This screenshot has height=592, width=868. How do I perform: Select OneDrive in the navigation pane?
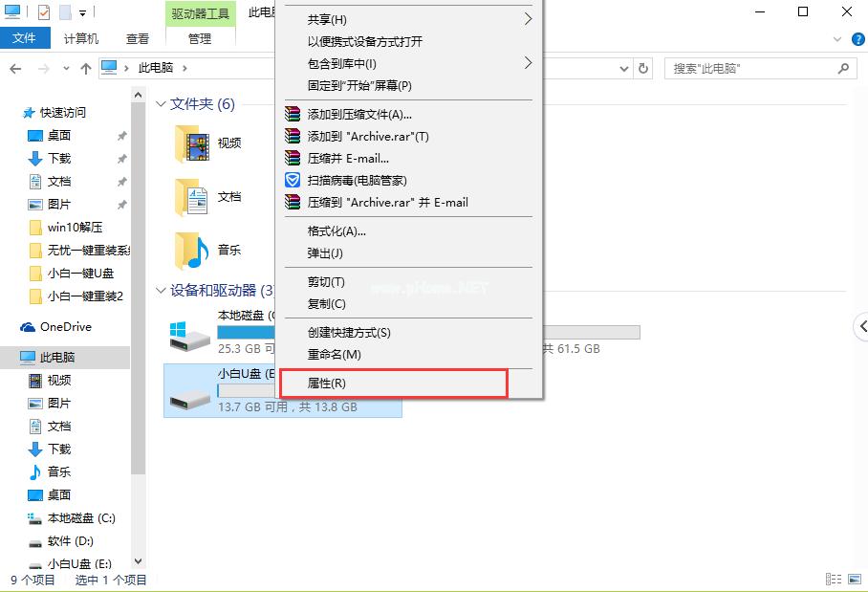point(65,327)
